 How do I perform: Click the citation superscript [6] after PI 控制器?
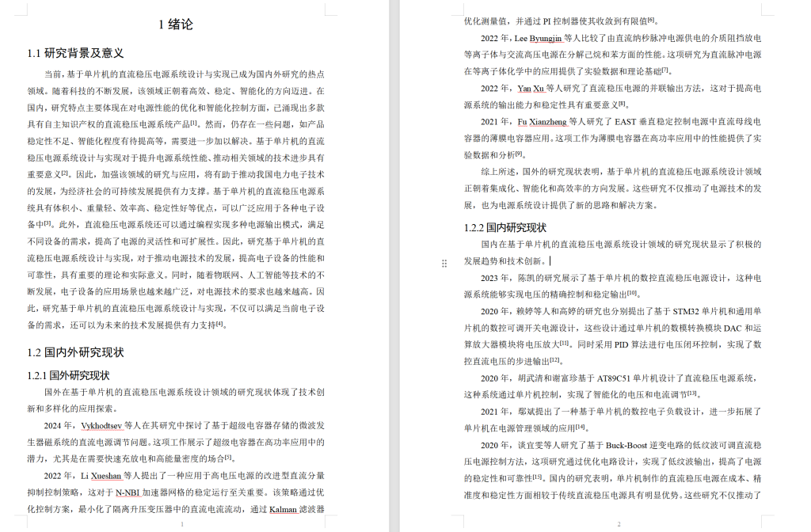click(652, 20)
